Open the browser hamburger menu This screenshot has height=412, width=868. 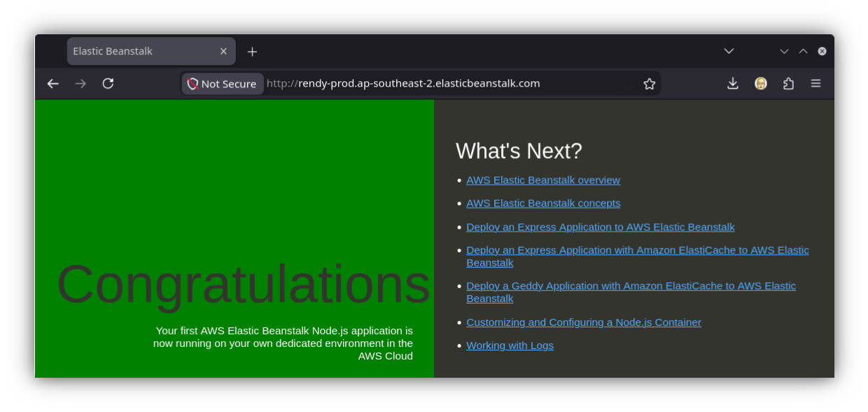[x=815, y=84]
